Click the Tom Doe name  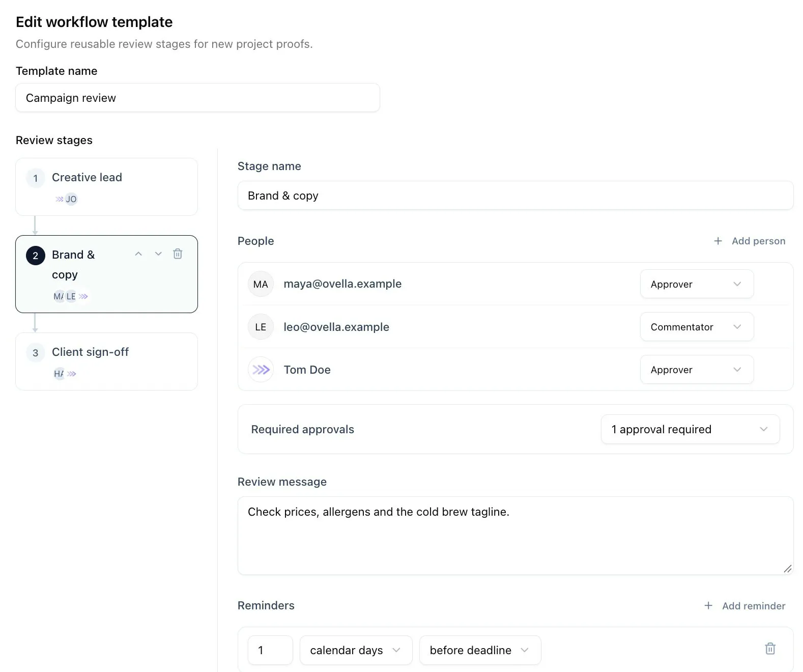click(x=307, y=370)
